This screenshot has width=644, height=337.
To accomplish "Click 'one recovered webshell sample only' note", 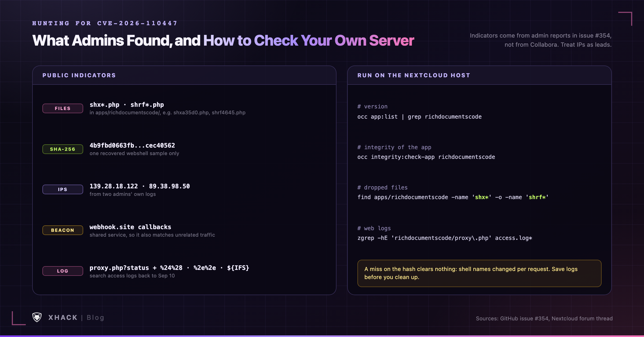I will pos(134,153).
